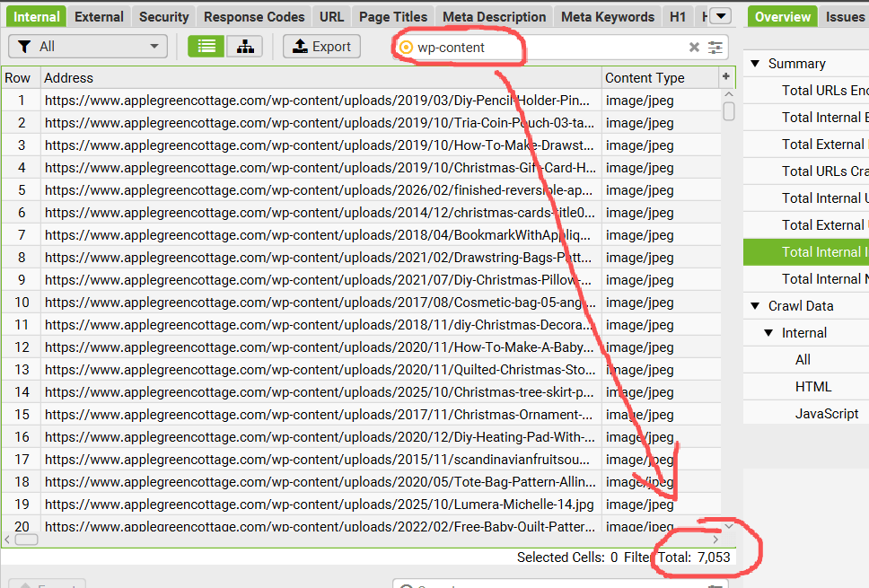Screen dimensions: 869x588
Task: Click the vertical scrollbar up arrow
Action: pyautogui.click(x=729, y=95)
